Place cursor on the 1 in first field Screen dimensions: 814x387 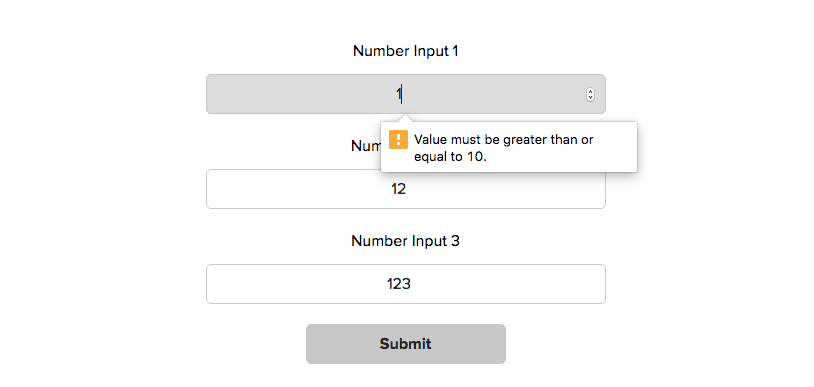coord(399,94)
